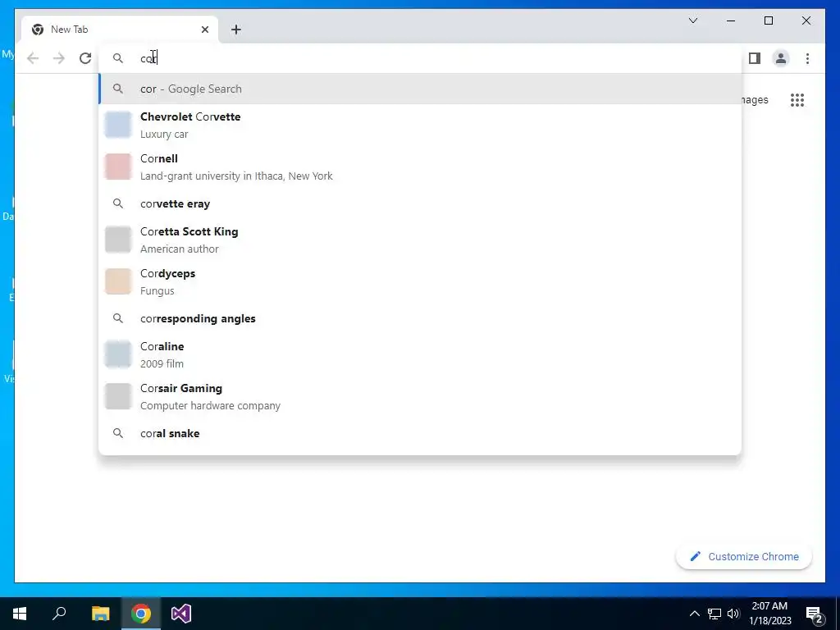Open the Windows Start menu
The width and height of the screenshot is (840, 630).
coord(20,614)
